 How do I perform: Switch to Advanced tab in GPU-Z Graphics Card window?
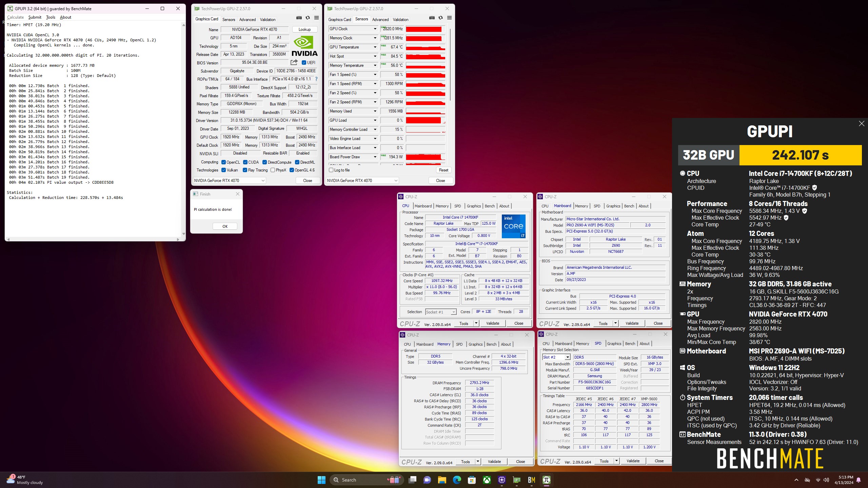point(248,20)
